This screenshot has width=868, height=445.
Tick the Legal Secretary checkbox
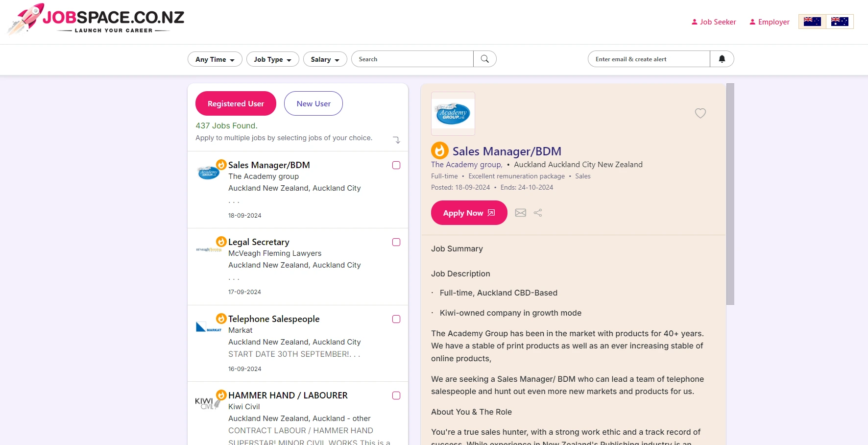click(396, 242)
